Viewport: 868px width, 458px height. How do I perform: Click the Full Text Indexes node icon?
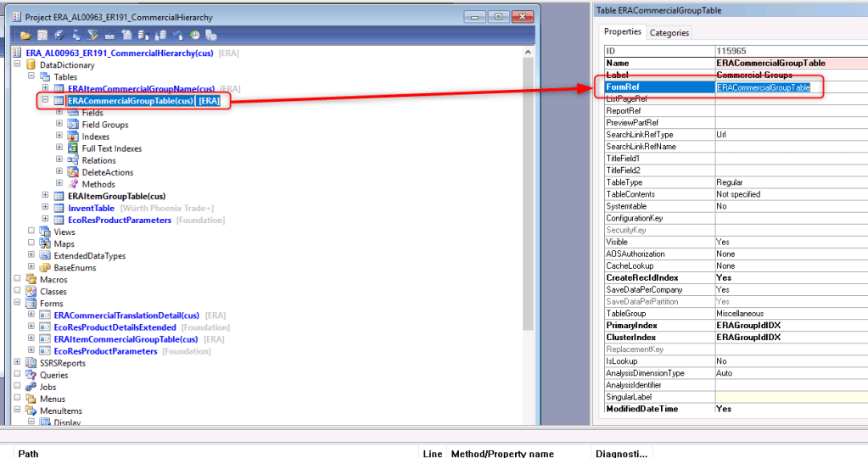73,148
